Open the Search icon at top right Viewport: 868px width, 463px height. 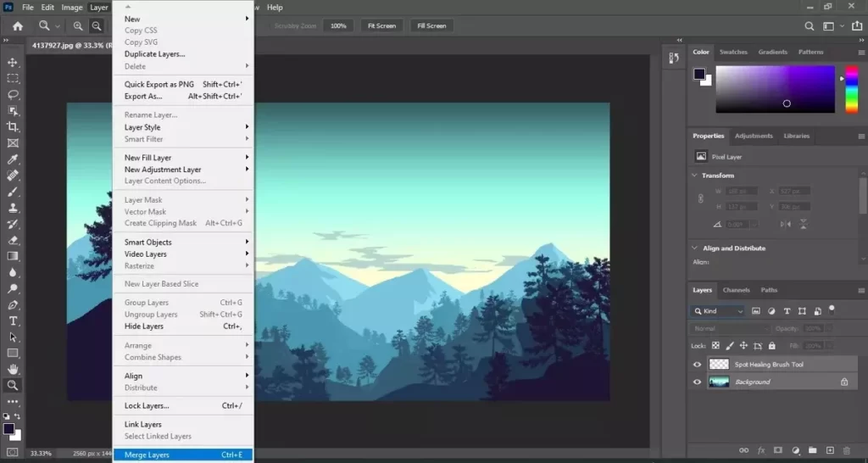pos(810,26)
